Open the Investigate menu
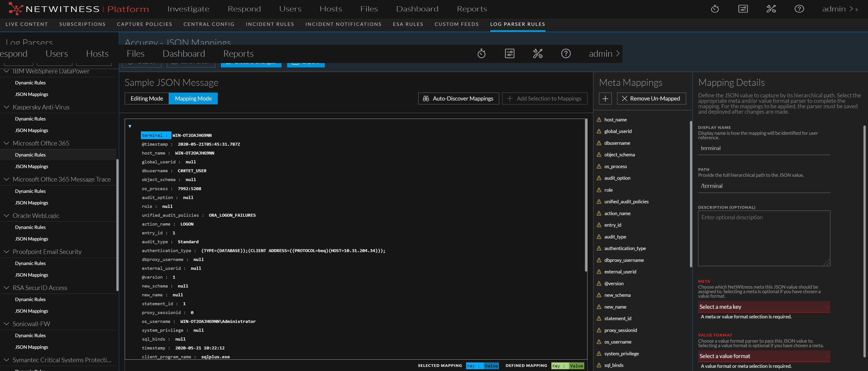The image size is (868, 371). point(188,9)
